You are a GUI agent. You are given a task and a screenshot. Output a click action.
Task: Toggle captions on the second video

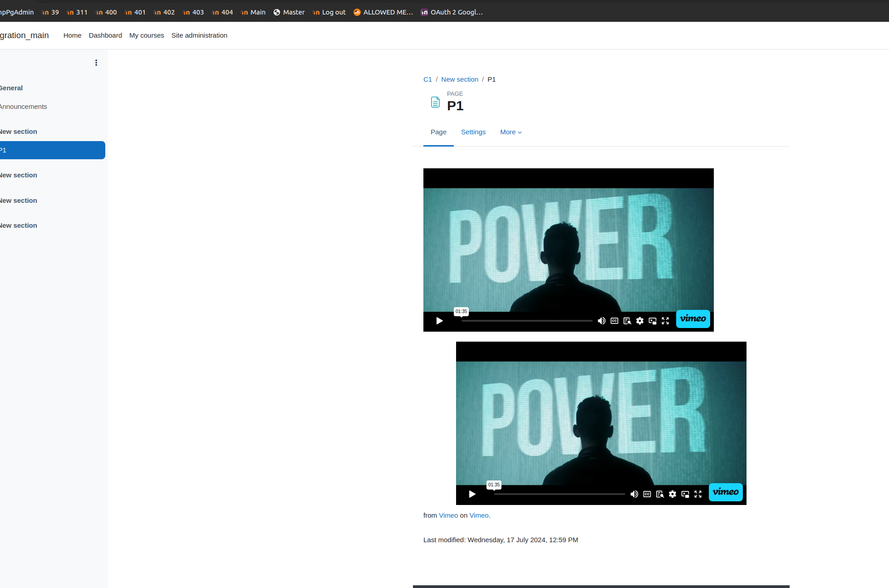point(647,494)
